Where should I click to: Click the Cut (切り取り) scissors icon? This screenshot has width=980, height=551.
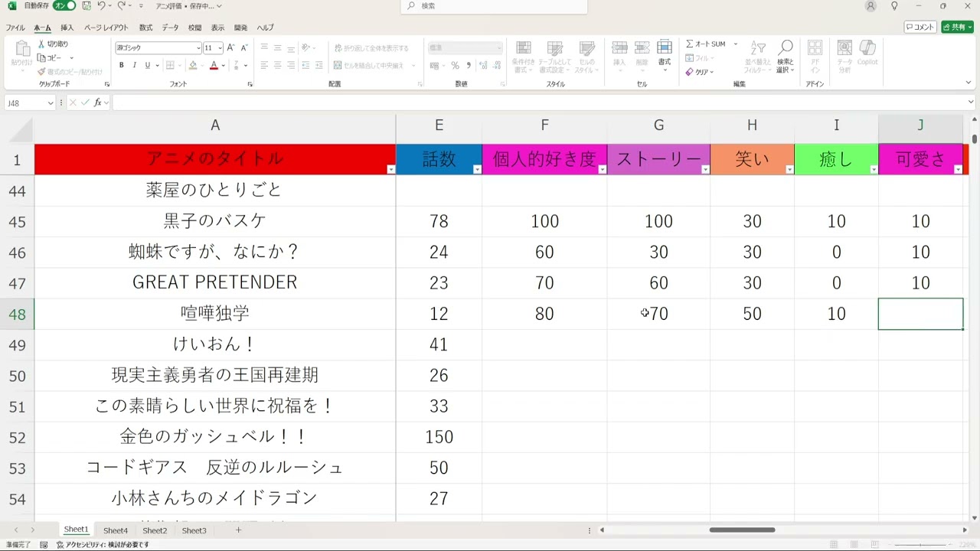(41, 44)
